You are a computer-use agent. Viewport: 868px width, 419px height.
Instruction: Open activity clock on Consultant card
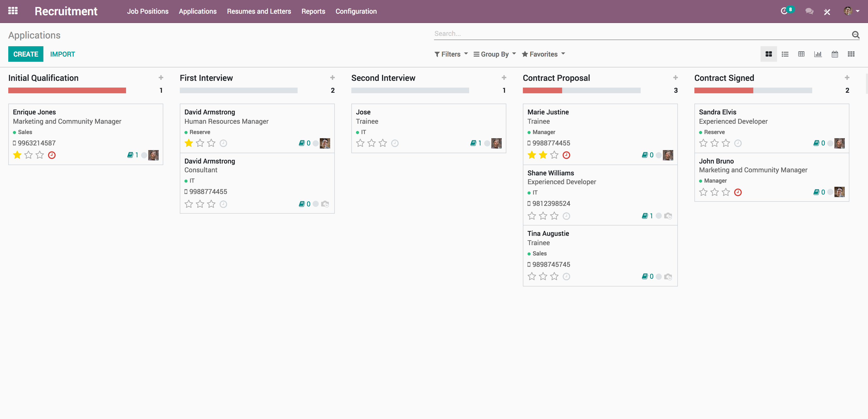click(223, 204)
